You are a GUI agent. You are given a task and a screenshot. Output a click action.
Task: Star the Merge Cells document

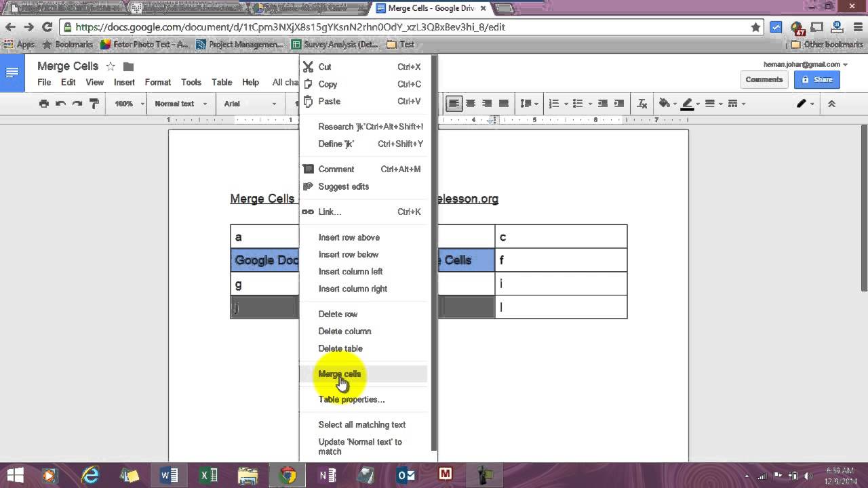[x=111, y=66]
